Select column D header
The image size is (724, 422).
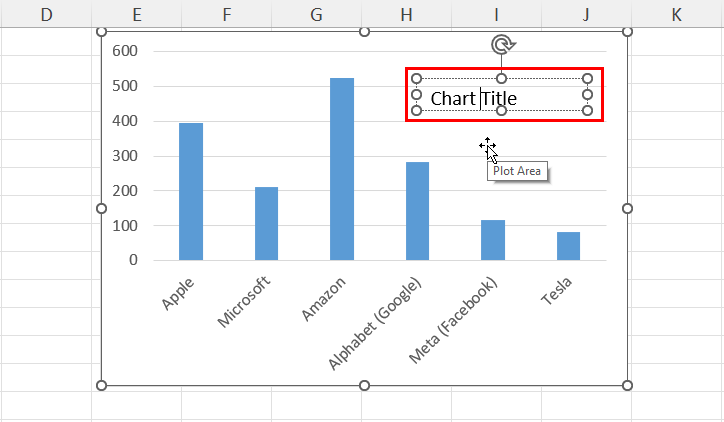pos(46,14)
